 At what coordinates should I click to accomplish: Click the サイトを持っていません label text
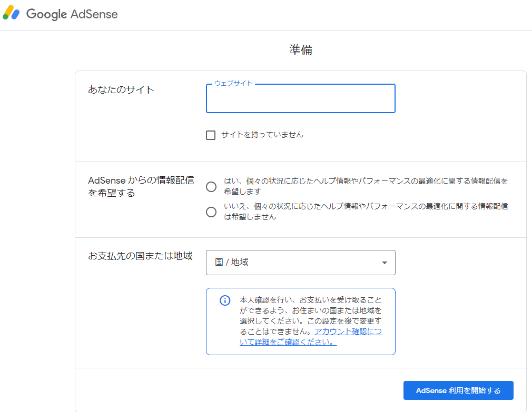coord(262,135)
